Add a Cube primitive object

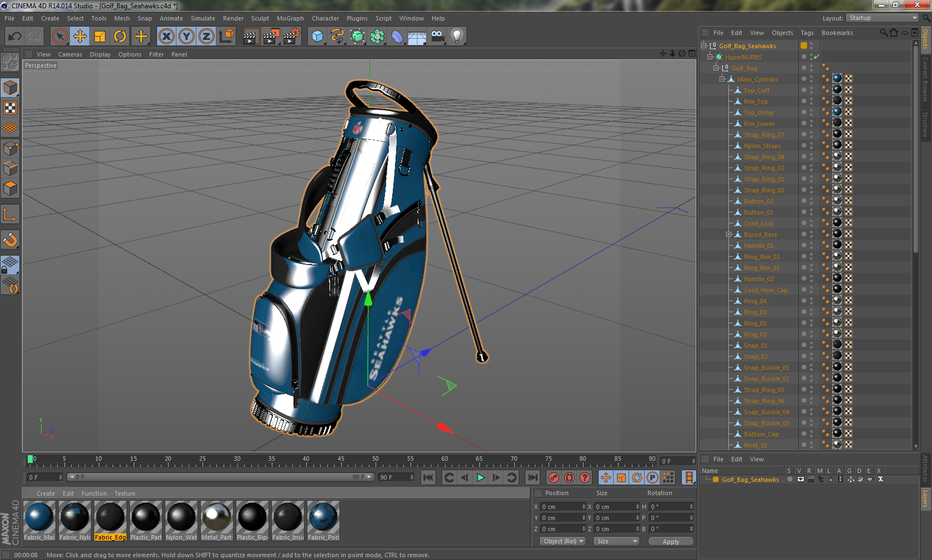point(317,37)
